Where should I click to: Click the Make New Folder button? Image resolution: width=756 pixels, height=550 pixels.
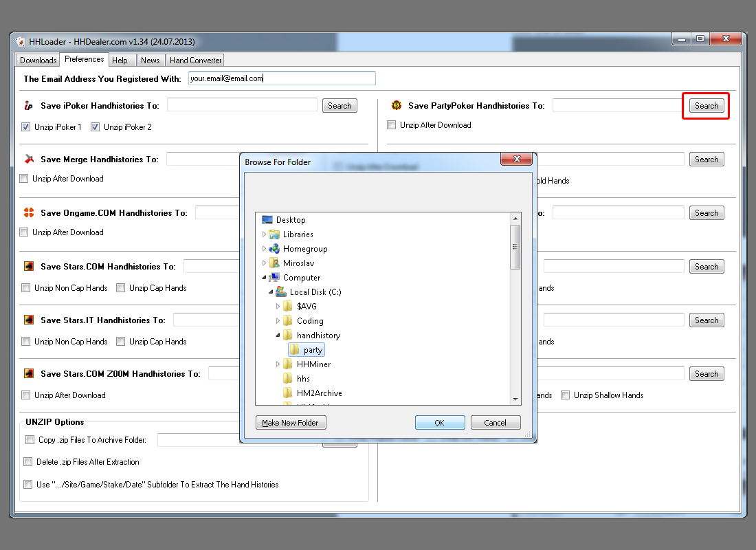point(291,423)
